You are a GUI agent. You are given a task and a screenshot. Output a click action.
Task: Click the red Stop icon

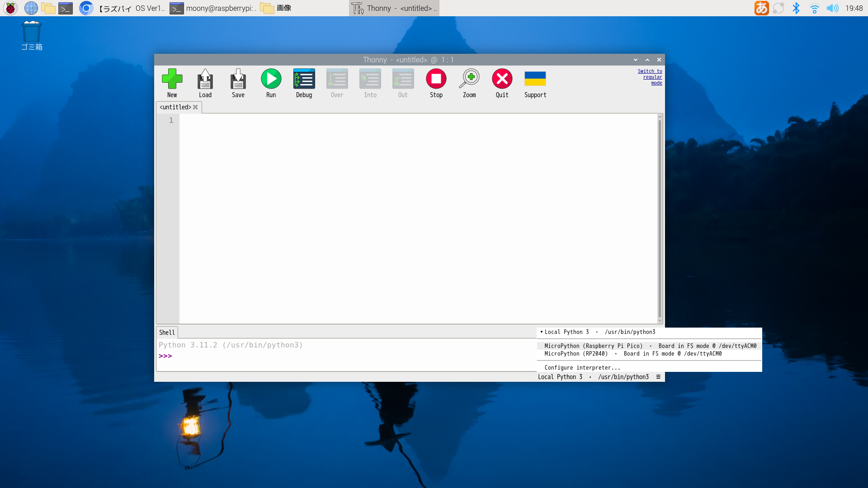coord(436,79)
